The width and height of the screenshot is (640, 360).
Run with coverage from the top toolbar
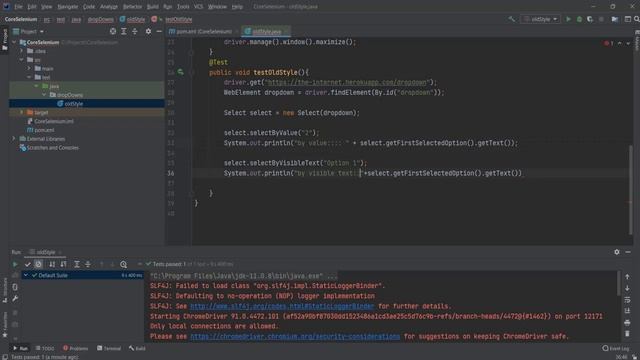point(590,19)
